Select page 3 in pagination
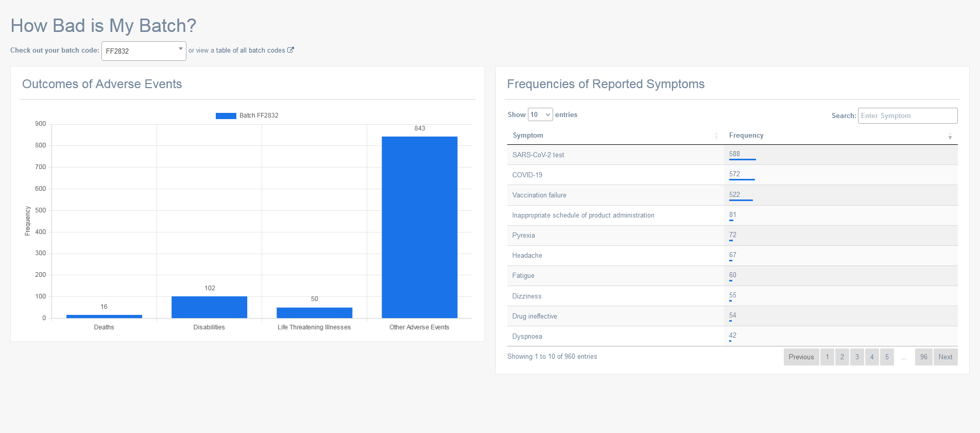Viewport: 980px width, 433px height. pyautogui.click(x=857, y=357)
